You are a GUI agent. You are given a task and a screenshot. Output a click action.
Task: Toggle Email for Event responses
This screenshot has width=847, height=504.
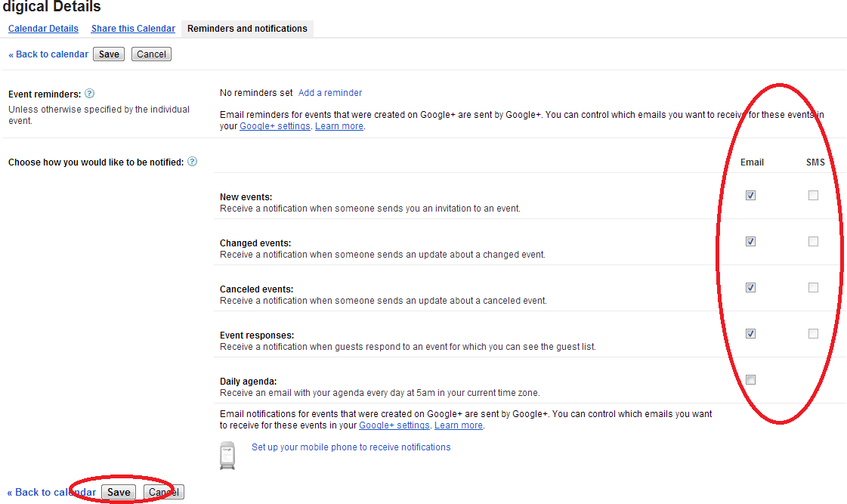(x=750, y=334)
